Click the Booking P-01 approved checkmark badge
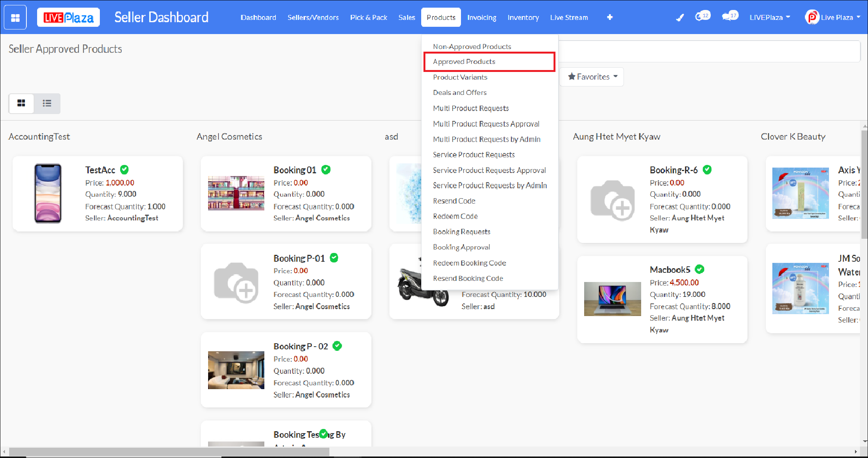 coord(334,258)
